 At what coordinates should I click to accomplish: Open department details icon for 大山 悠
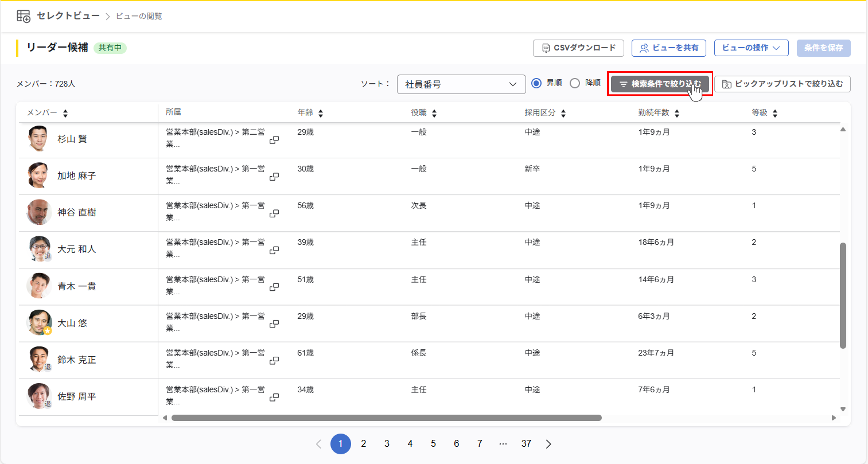point(274,324)
